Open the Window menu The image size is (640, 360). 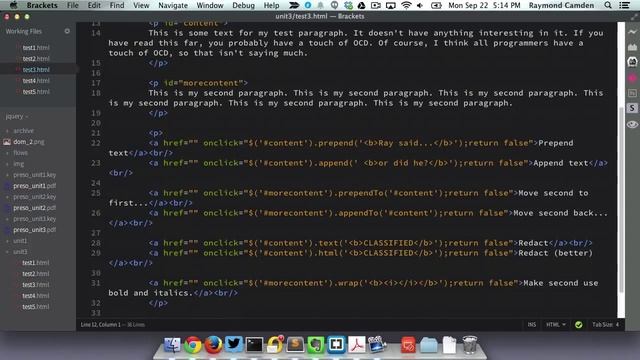point(210,5)
